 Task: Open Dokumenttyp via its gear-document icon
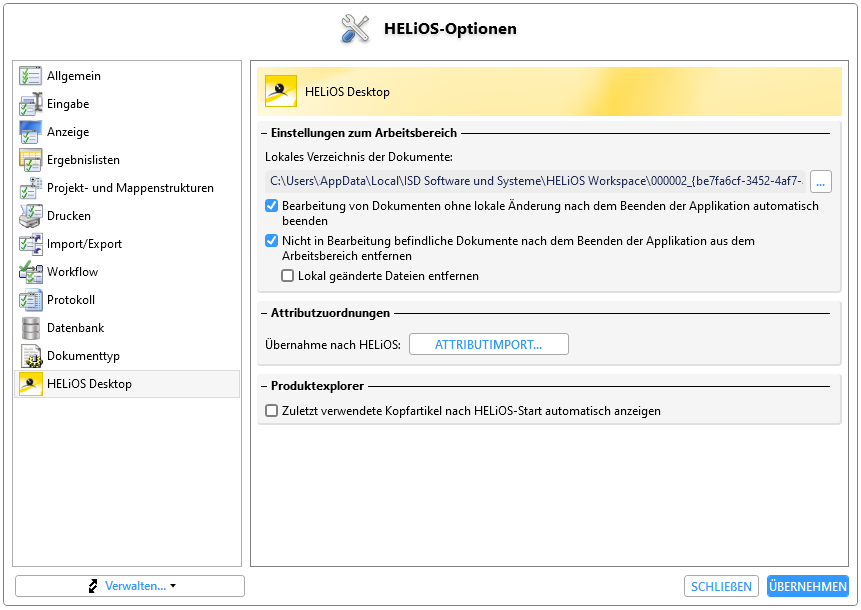pyautogui.click(x=30, y=356)
